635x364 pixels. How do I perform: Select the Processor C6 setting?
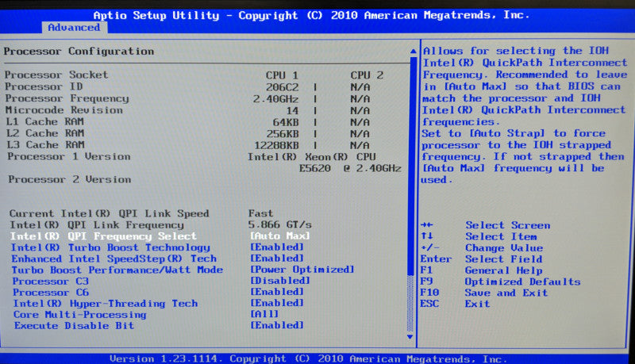pyautogui.click(x=51, y=292)
